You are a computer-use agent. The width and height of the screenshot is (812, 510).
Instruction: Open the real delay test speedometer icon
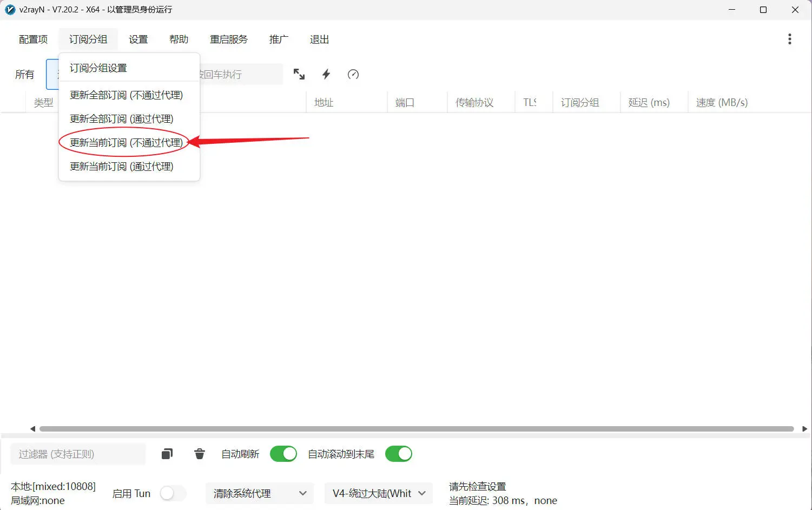[353, 74]
